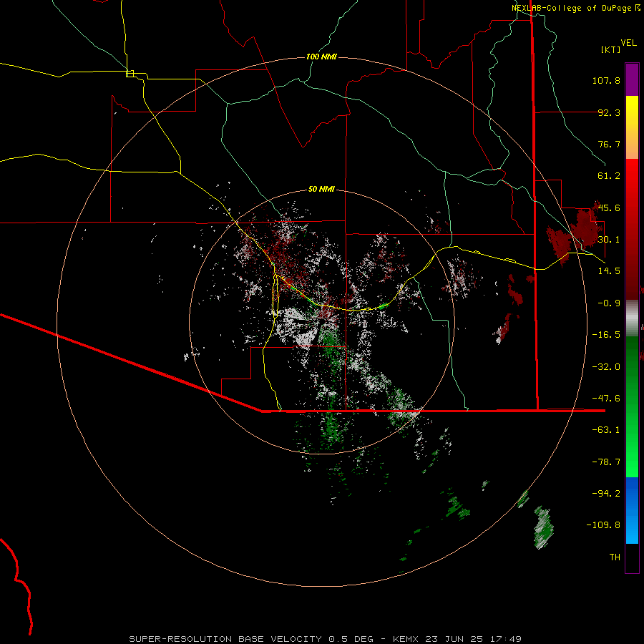The image size is (644, 644).
Task: Click the purple segment of the color bar
Action: (x=632, y=79)
